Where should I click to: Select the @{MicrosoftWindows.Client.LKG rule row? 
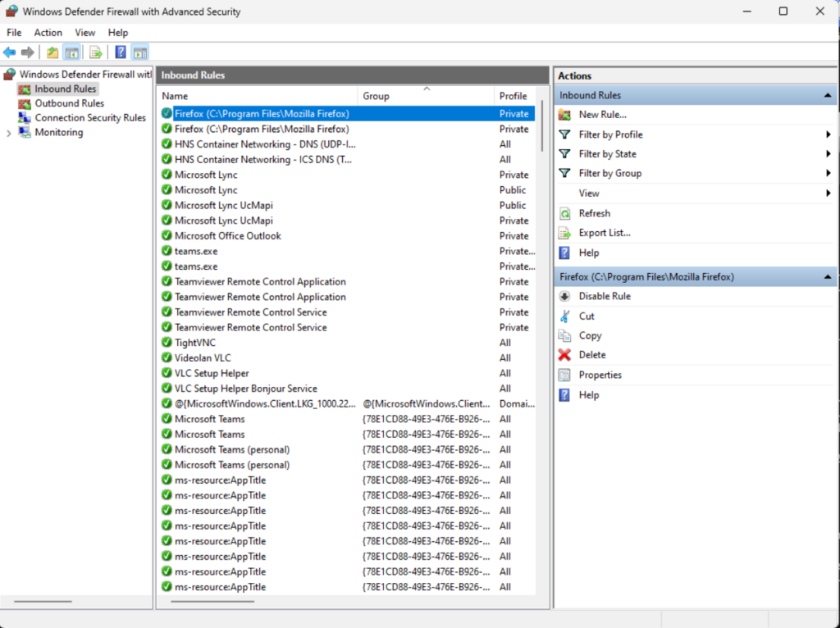(347, 403)
